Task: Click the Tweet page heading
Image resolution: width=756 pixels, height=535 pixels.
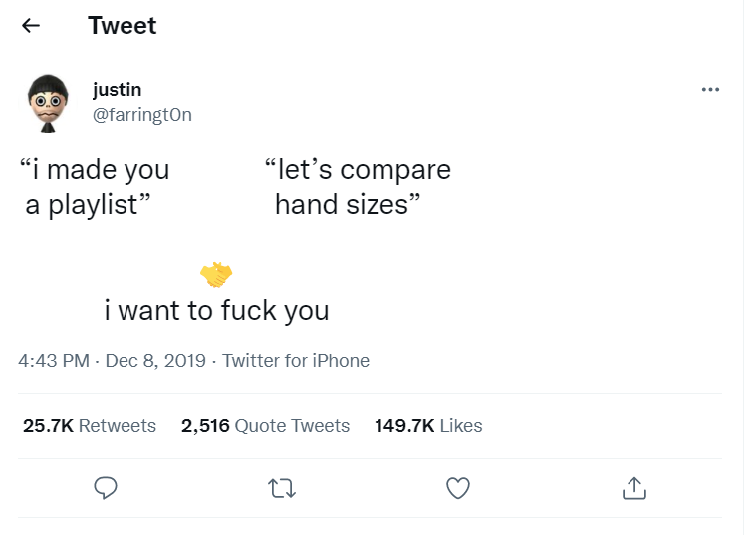Action: point(122,26)
